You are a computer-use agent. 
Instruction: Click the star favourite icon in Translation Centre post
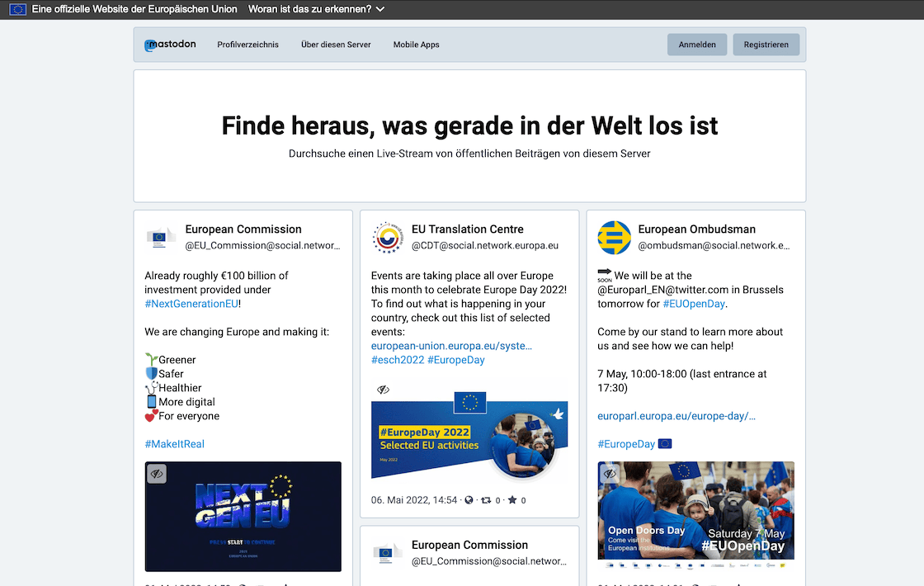[x=512, y=500]
